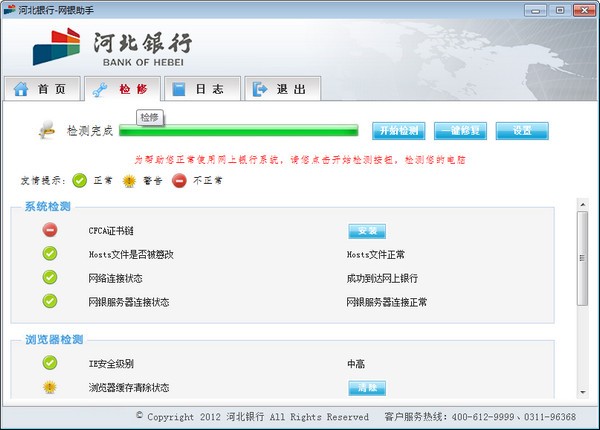Select the 退出 exit tab
Image resolution: width=600 pixels, height=430 pixels.
[x=282, y=89]
